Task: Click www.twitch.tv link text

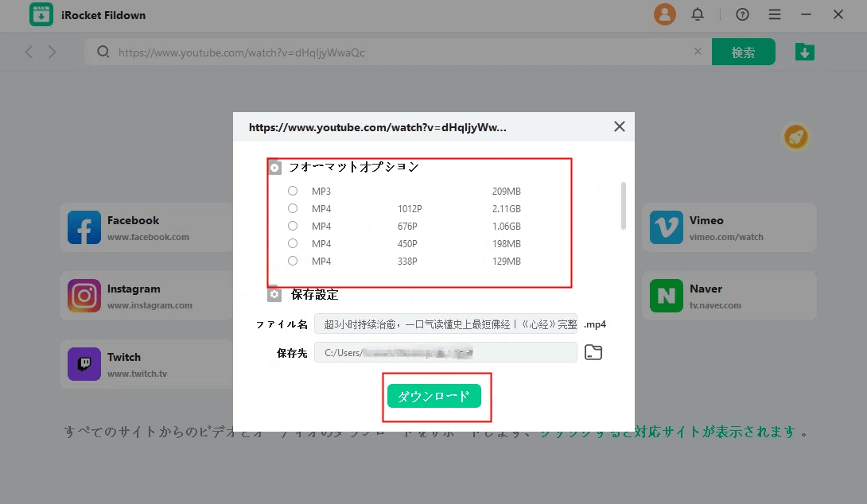Action: click(137, 374)
